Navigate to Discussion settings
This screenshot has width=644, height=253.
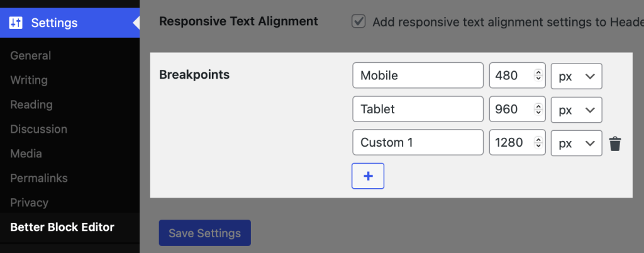(38, 129)
